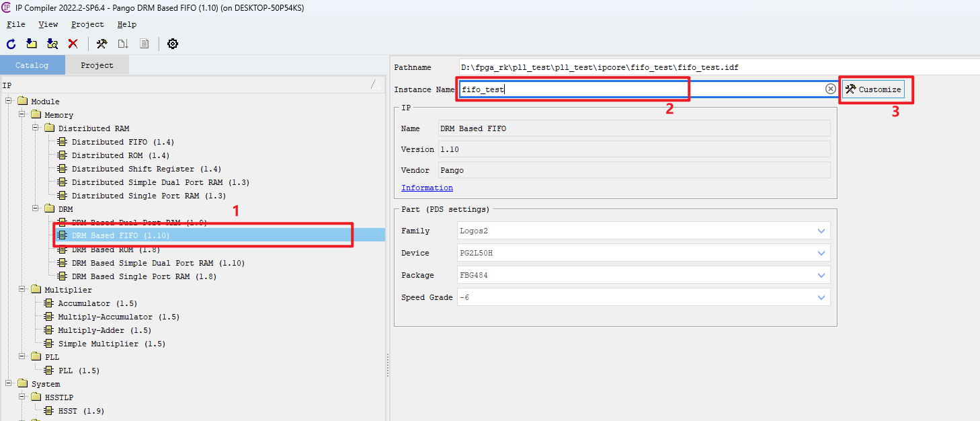This screenshot has width=980, height=421.
Task: Open the IP browse tool with magnifier icon
Action: click(52, 44)
